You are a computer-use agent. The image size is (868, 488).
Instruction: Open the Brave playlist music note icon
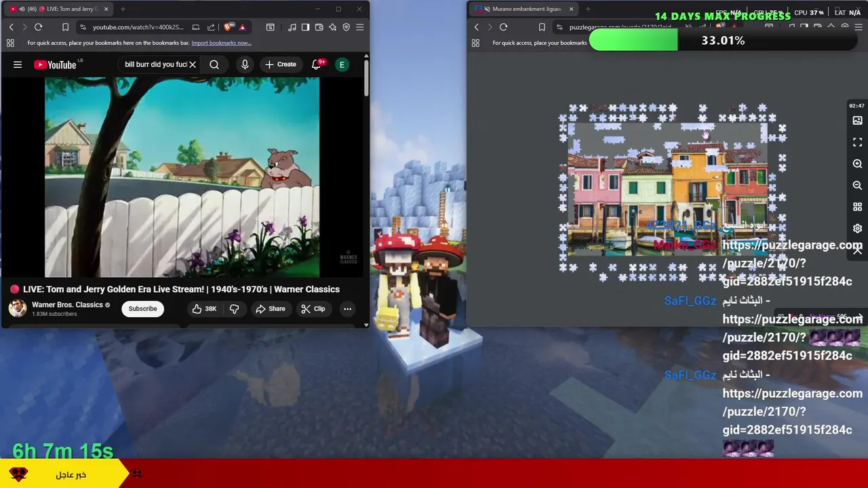pyautogui.click(x=292, y=27)
